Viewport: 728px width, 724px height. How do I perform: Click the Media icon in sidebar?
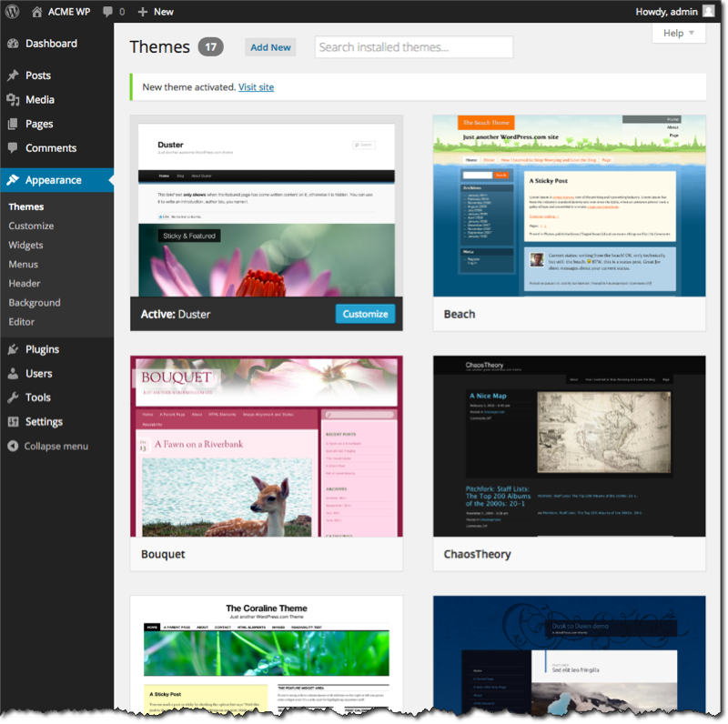click(x=13, y=100)
